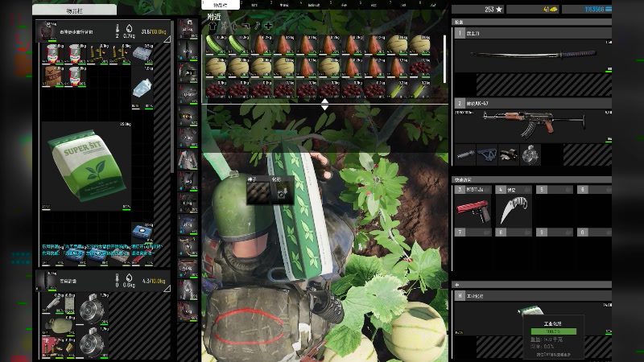Select the first rifle ammo stack
644x362 pixels.
pos(97,54)
